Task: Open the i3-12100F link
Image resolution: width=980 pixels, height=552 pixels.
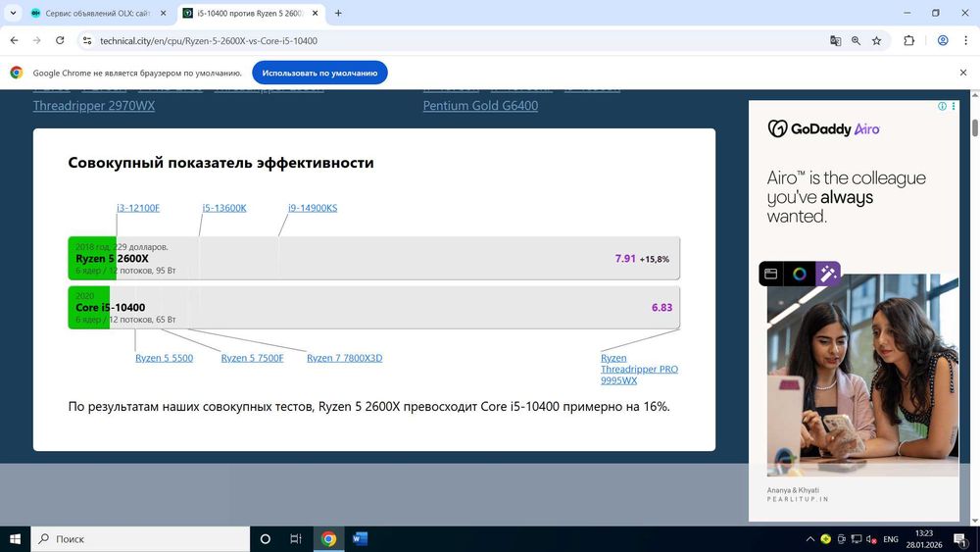Action: pos(138,208)
